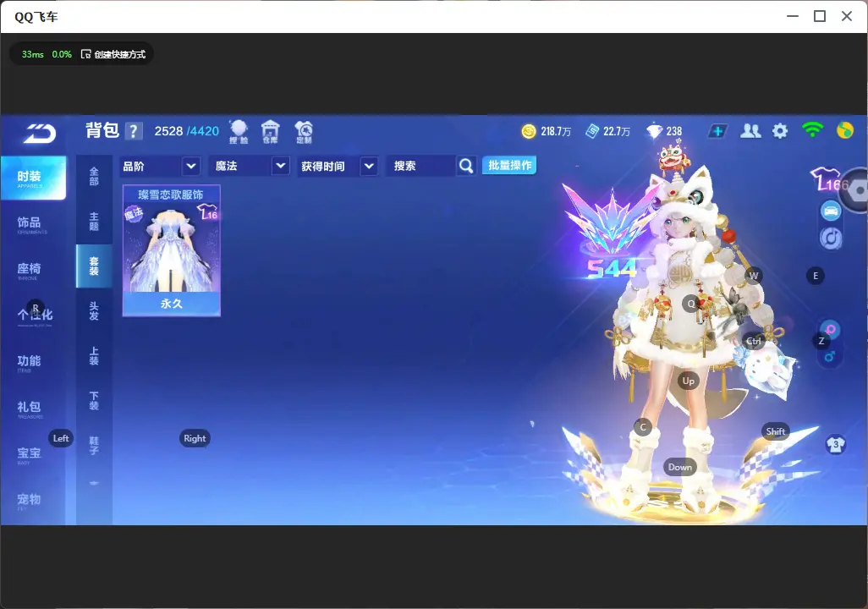
Task: Open the shirt icon numbered 3
Action: (835, 445)
